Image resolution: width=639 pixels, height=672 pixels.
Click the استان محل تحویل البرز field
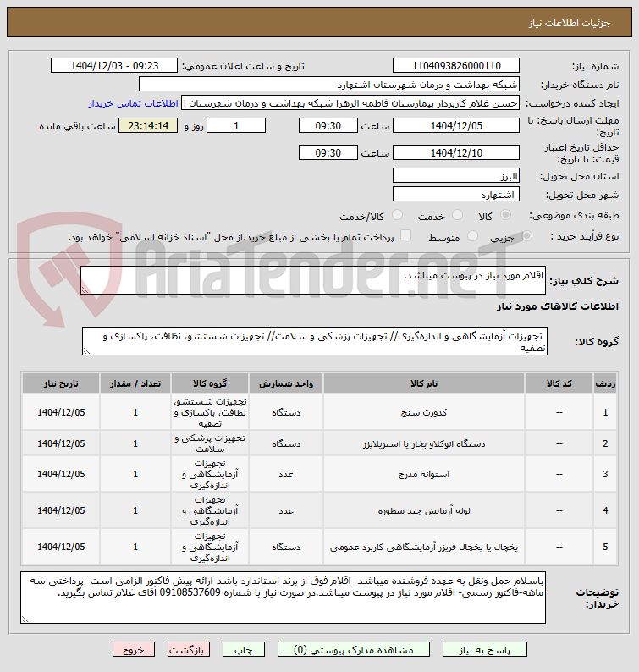click(456, 176)
